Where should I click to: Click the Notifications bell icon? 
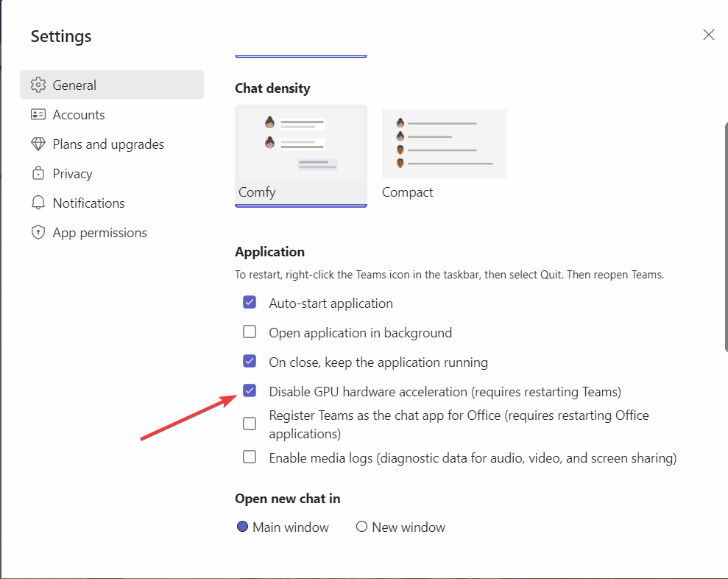pos(38,203)
